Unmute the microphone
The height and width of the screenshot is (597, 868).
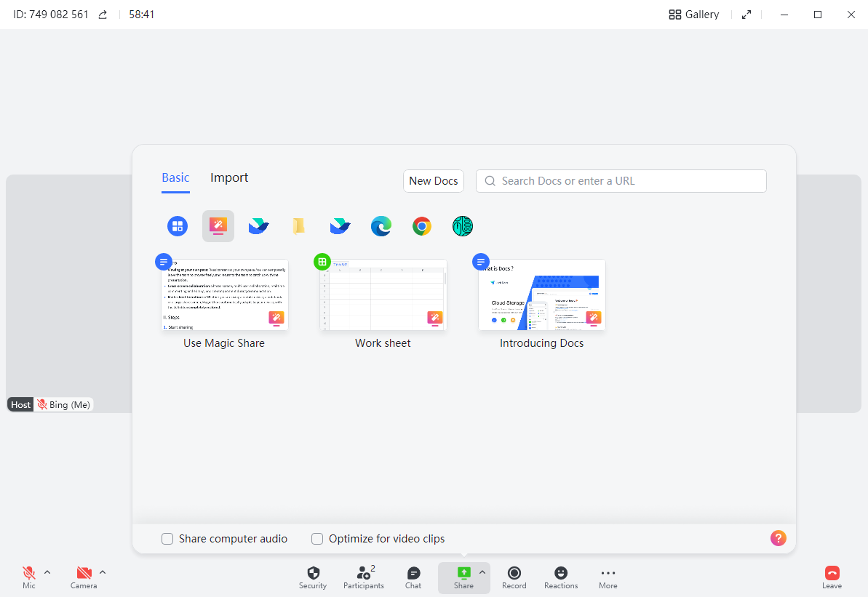pos(29,573)
